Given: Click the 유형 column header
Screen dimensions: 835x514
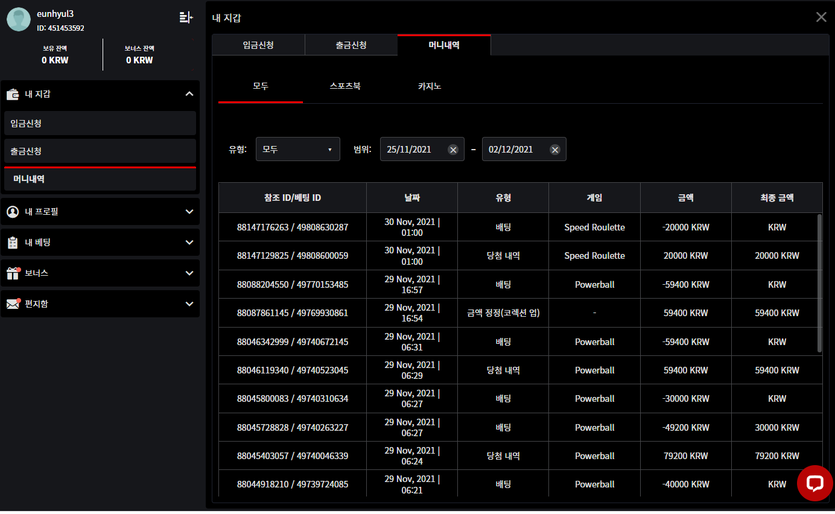Looking at the screenshot, I should pyautogui.click(x=503, y=198).
